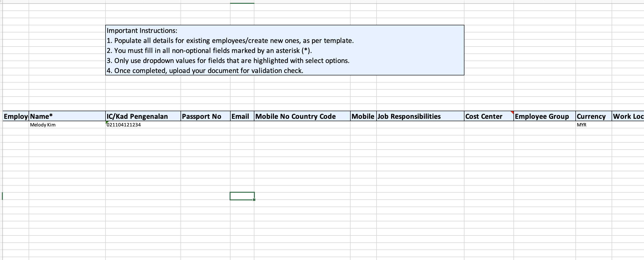Click the fill handle of the selected cell
Image resolution: width=644 pixels, height=260 pixels.
pyautogui.click(x=254, y=200)
